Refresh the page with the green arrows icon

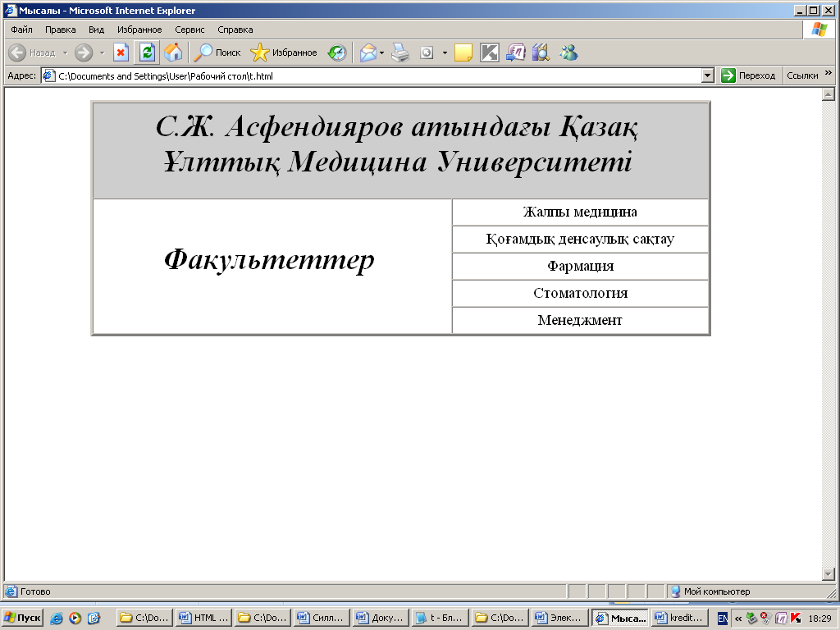pos(148,52)
